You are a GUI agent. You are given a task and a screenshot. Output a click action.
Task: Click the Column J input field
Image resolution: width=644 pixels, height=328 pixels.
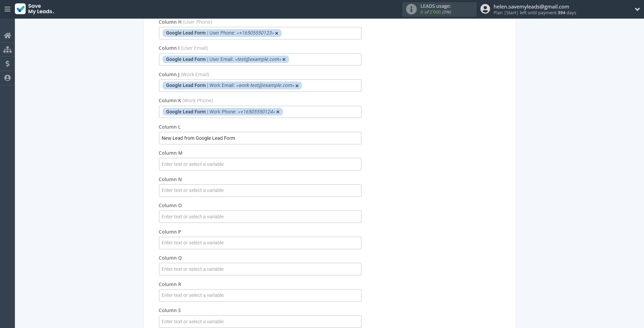(260, 86)
